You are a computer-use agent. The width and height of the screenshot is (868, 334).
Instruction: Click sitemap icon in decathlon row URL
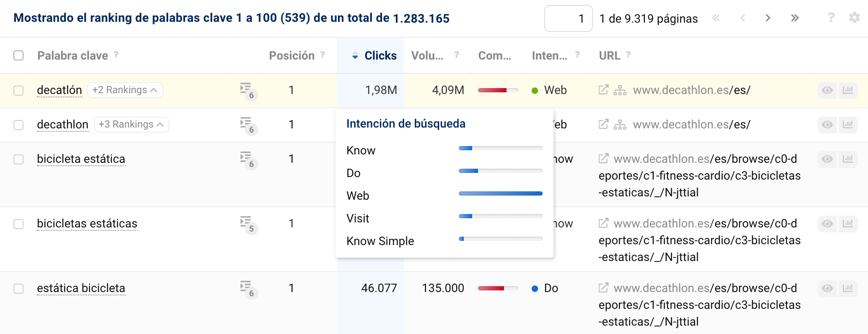click(620, 125)
